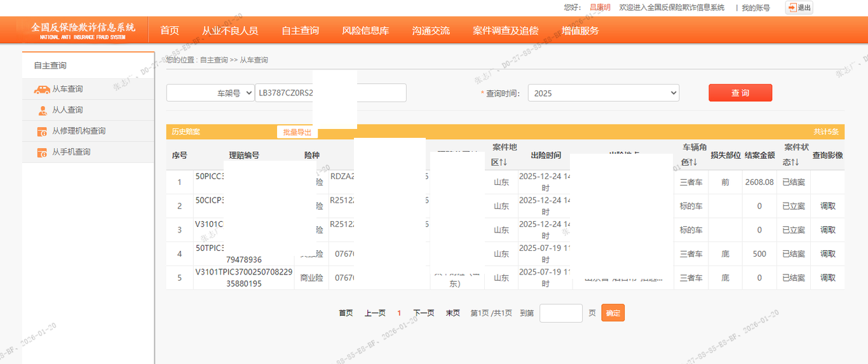The height and width of the screenshot is (364, 868).
Task: Click the 批量导出 export button
Action: 297,132
